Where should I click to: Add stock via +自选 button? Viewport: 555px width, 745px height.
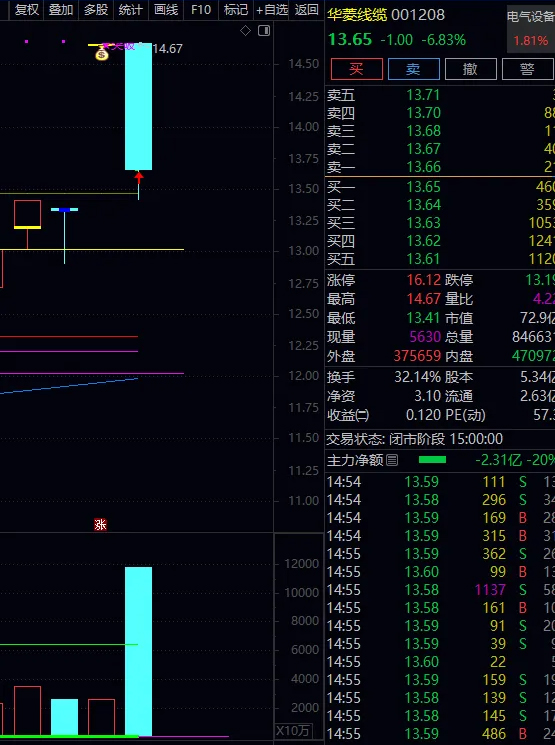272,10
